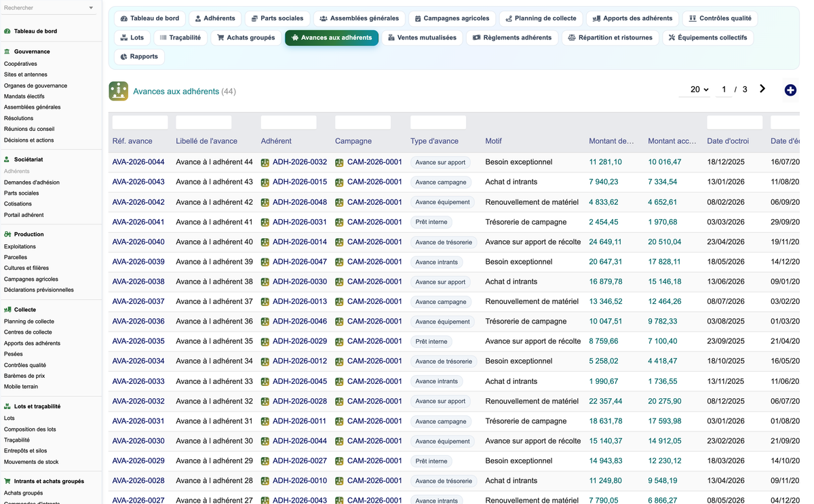This screenshot has height=504, width=814.
Task: Open Apports des adhérents tab
Action: (x=632, y=18)
